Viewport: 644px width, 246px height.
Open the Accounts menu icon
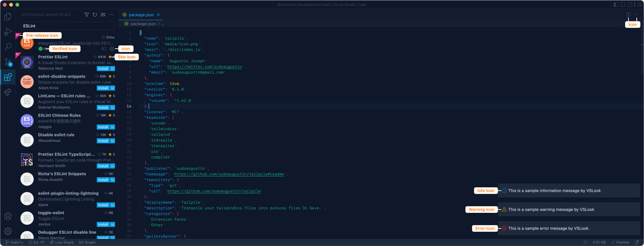coord(8,216)
